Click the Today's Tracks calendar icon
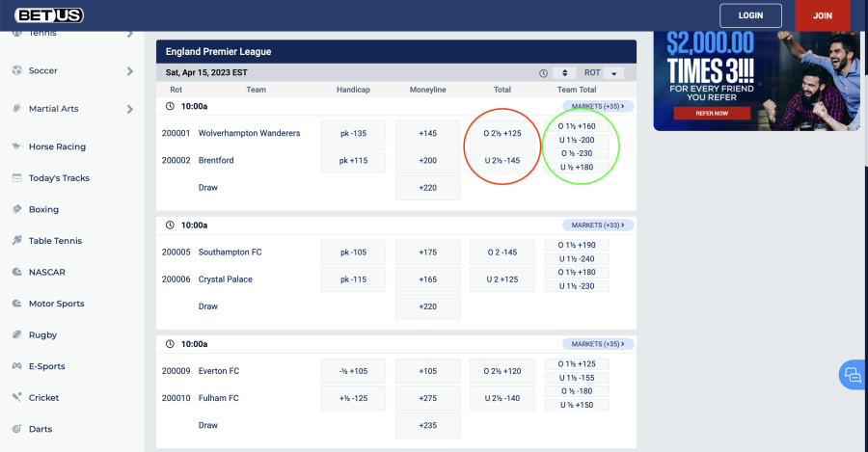Screen dimensions: 868x452 pos(17,177)
